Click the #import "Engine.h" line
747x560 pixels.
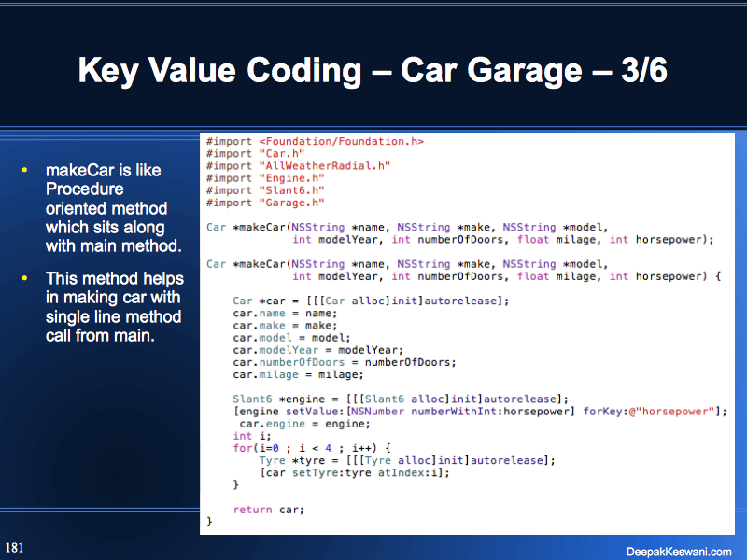265,177
